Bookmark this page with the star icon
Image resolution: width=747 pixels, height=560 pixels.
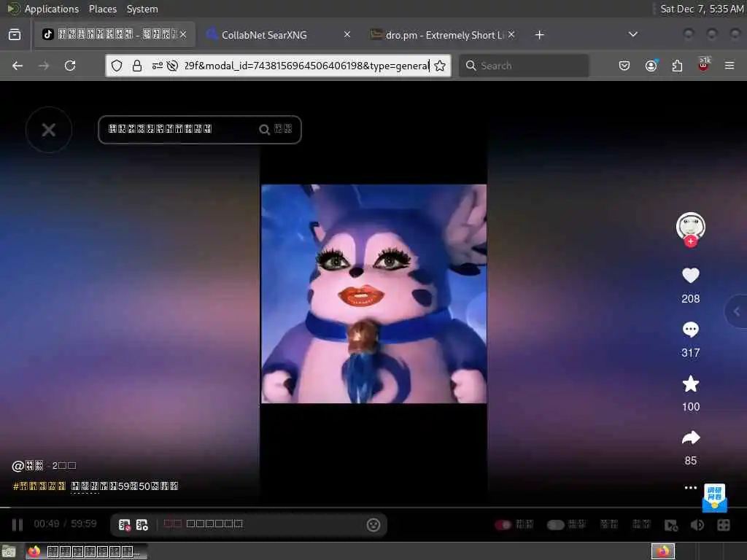tap(440, 66)
